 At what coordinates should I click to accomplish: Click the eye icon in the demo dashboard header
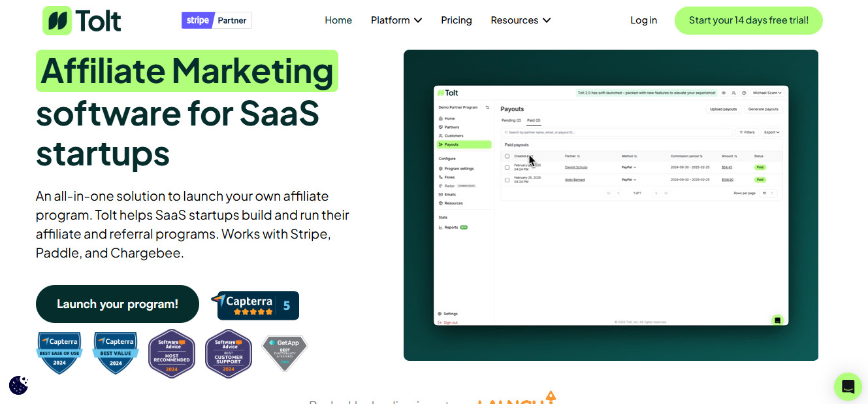[724, 93]
